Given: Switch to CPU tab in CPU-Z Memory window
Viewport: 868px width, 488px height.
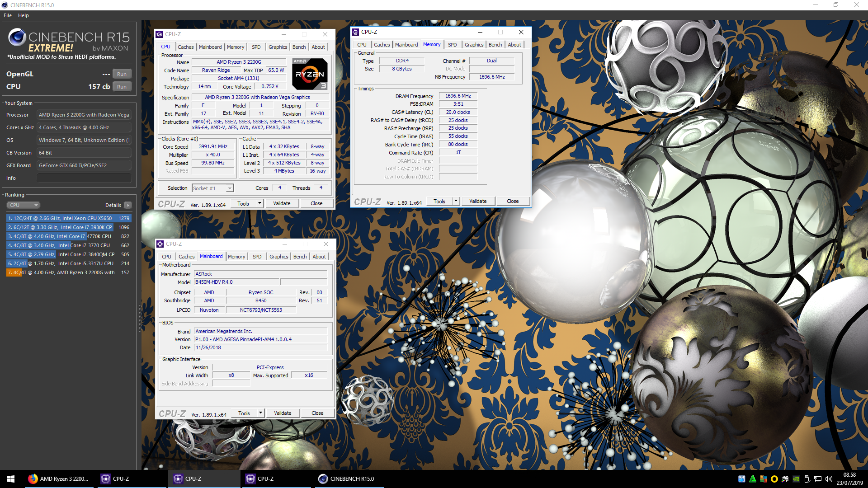Looking at the screenshot, I should pyautogui.click(x=362, y=45).
